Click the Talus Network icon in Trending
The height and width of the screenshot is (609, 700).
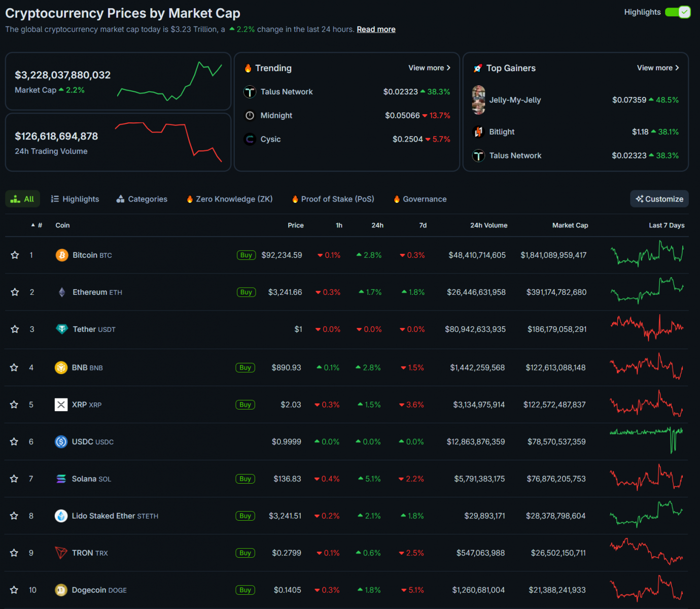(x=250, y=92)
